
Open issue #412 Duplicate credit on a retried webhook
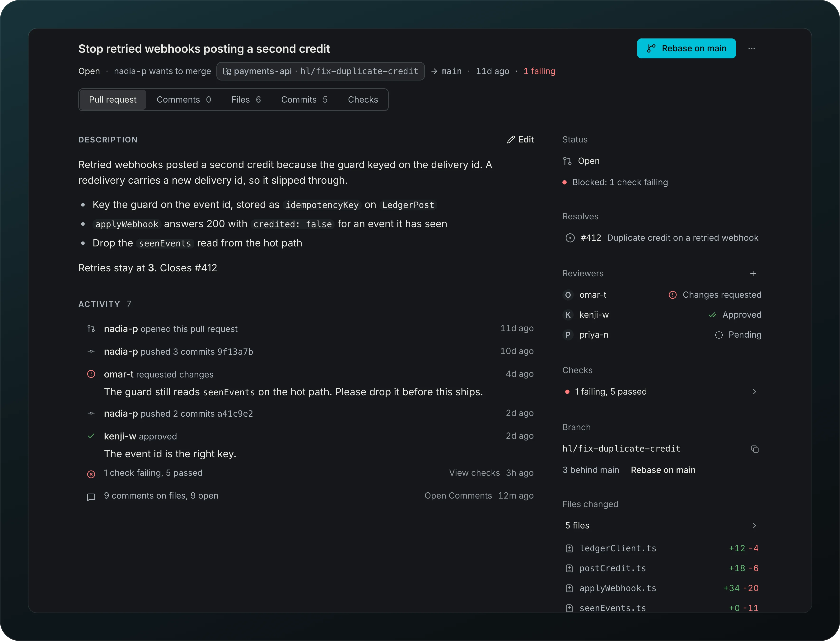pos(662,238)
